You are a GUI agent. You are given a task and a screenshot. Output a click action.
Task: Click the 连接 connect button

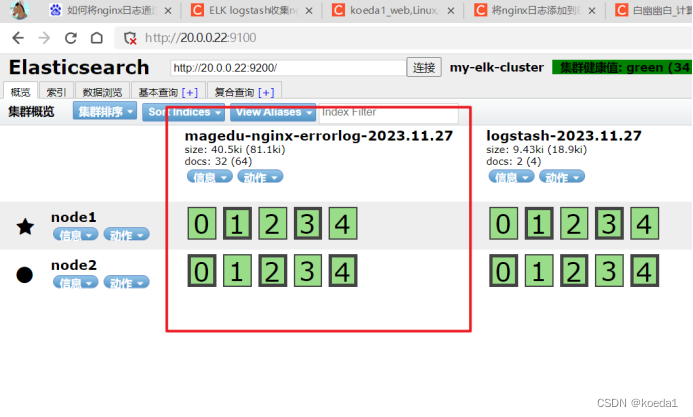click(x=424, y=68)
